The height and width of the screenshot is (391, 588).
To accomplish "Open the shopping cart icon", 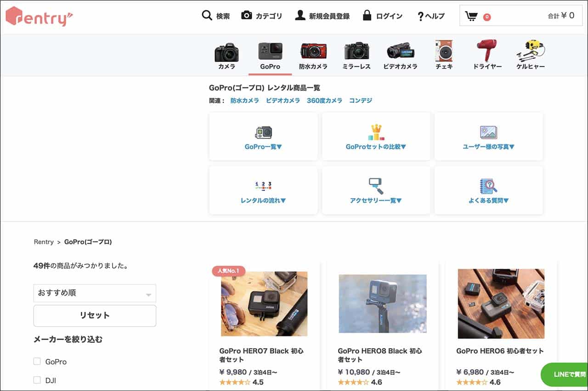I will (x=471, y=17).
